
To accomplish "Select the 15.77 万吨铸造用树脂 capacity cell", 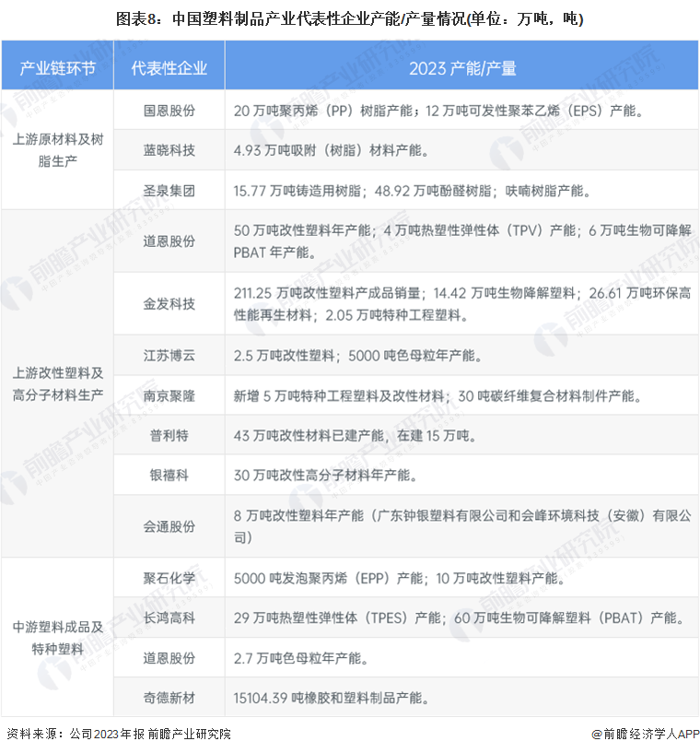I will click(x=461, y=190).
